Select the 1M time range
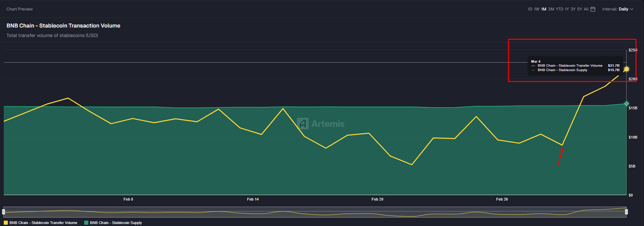The image size is (644, 226). point(544,9)
